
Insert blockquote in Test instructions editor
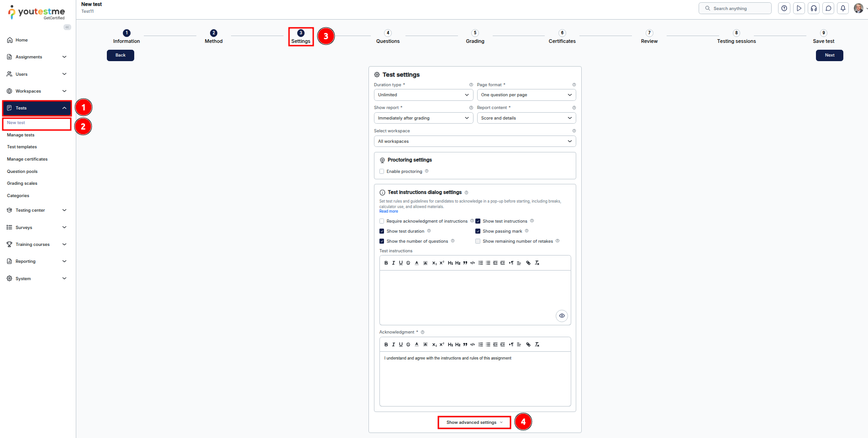[465, 263]
